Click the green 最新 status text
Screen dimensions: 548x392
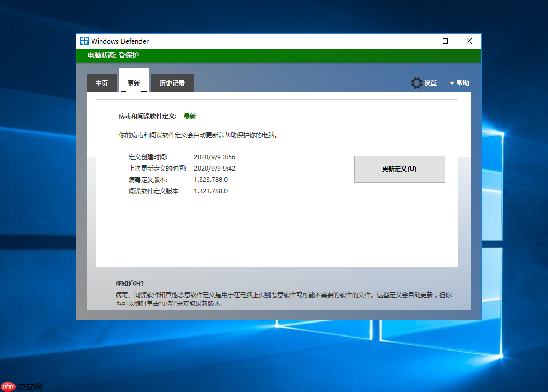(x=190, y=116)
